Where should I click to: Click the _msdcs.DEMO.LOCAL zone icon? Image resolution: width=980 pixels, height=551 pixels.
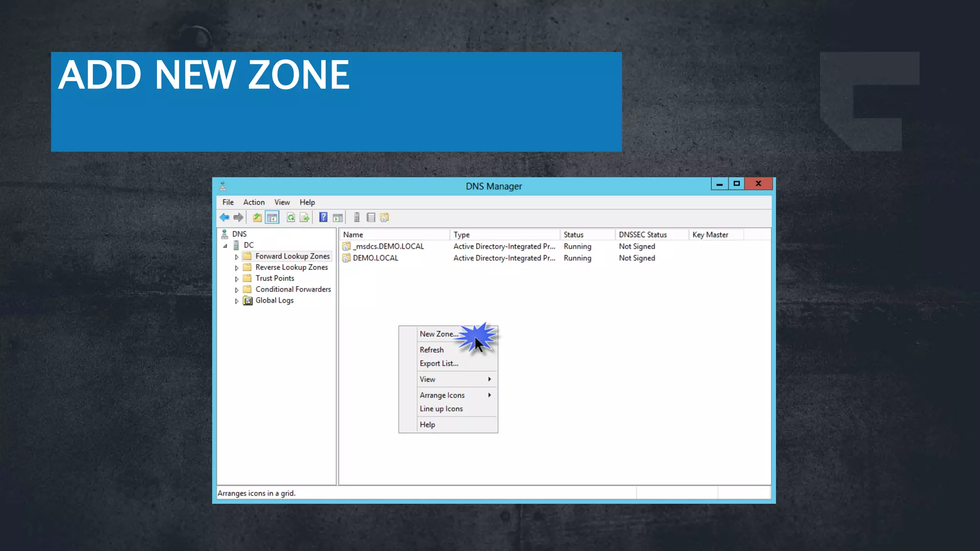tap(346, 246)
